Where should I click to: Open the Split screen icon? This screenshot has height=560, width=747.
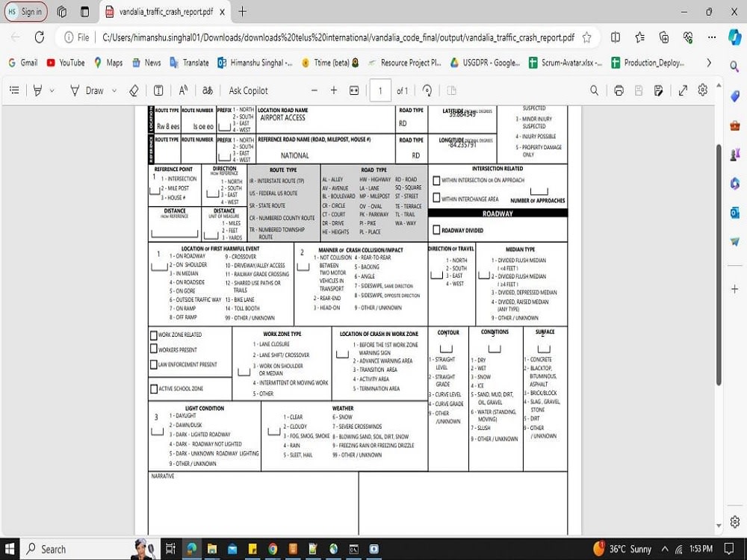point(616,37)
